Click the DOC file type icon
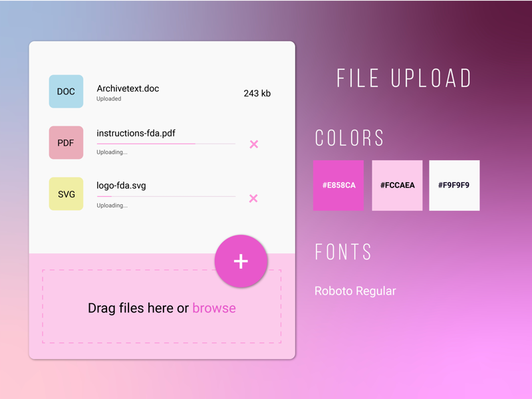This screenshot has height=399, width=532. [65, 91]
